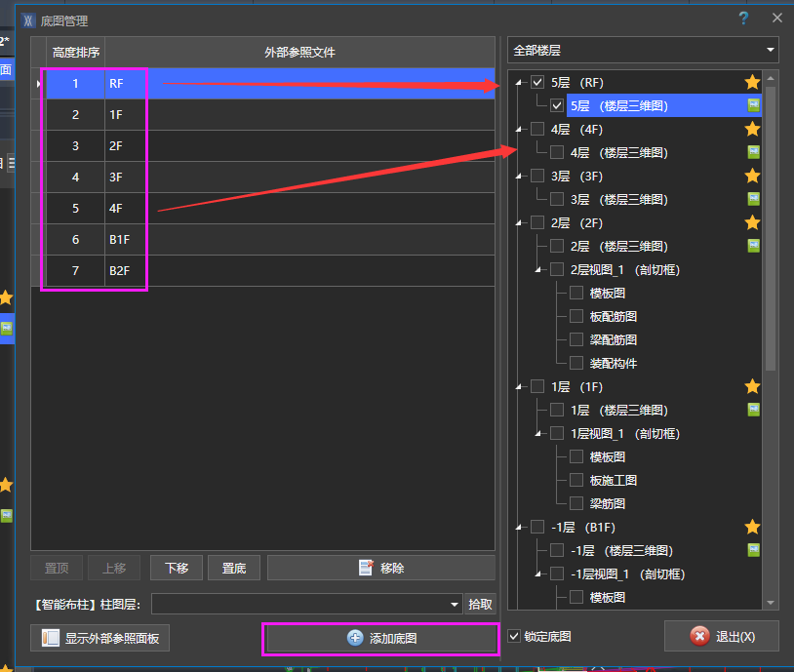The image size is (794, 672).
Task: Click the star icon beside 1层 (1F)
Action: [x=752, y=386]
